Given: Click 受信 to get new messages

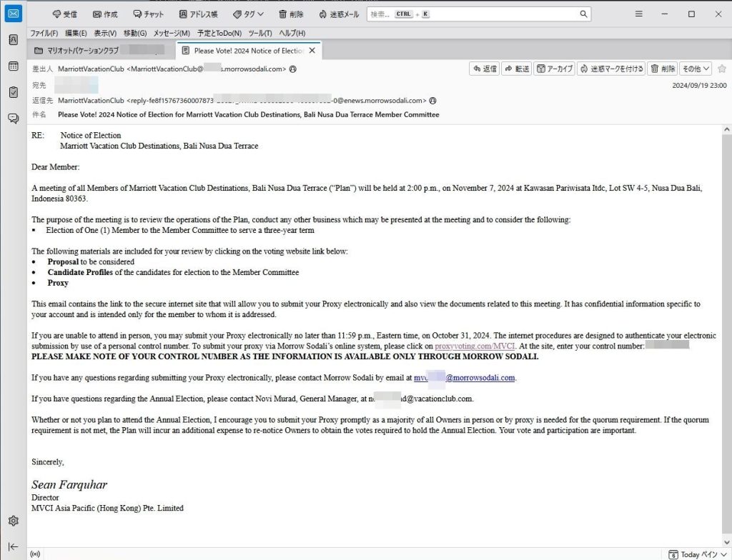Looking at the screenshot, I should point(64,14).
